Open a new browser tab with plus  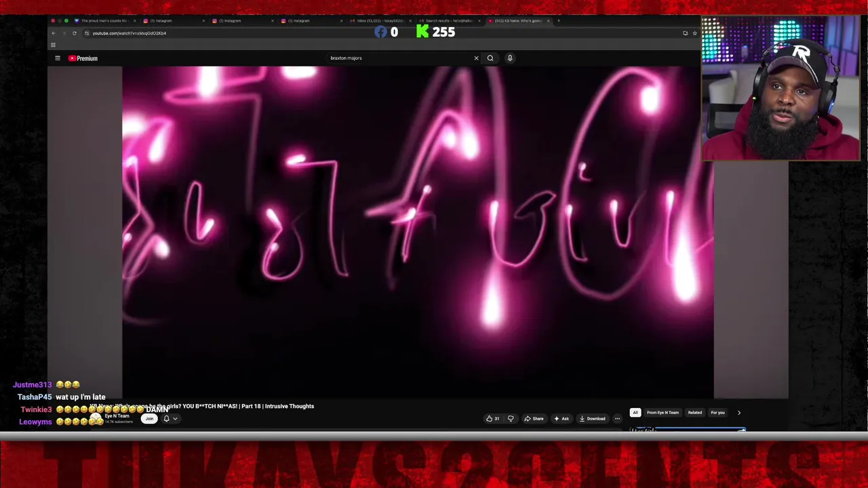[x=558, y=20]
